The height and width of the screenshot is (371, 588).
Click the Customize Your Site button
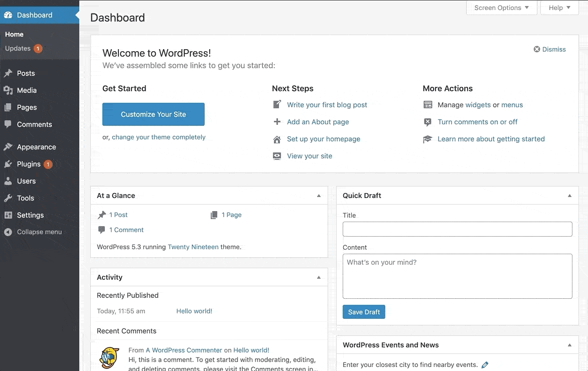(154, 114)
